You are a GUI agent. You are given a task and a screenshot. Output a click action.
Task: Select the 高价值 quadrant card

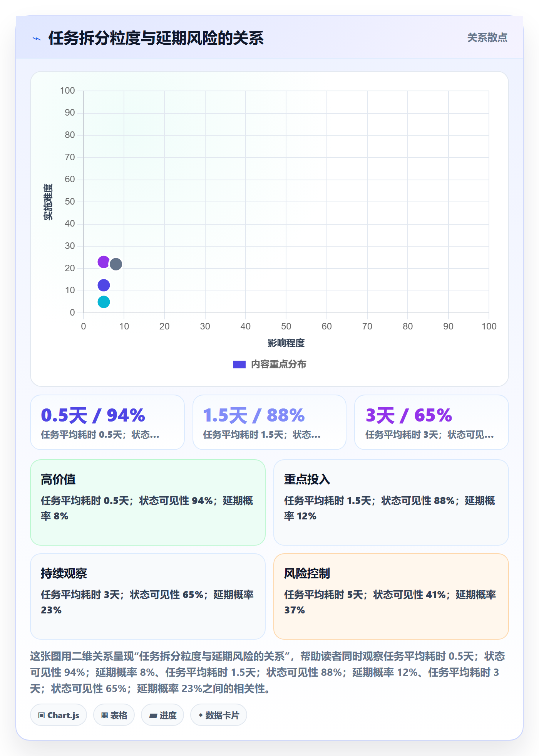click(x=148, y=502)
